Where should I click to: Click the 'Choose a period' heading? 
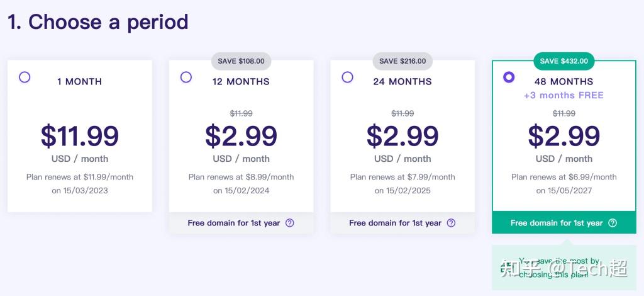[x=98, y=22]
